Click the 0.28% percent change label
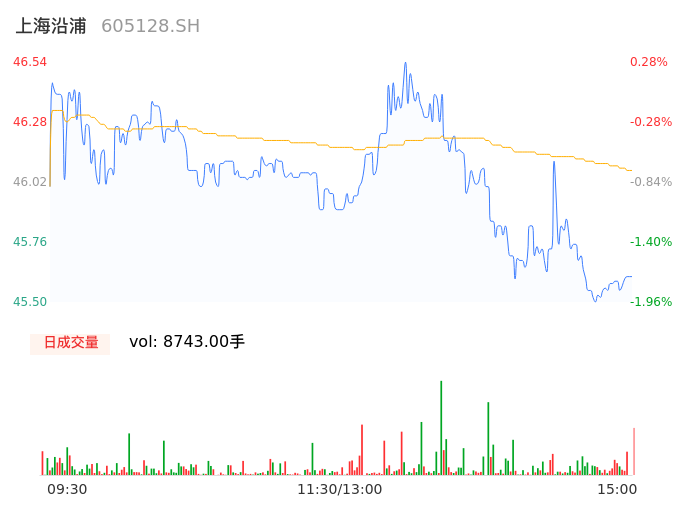Image resolution: width=686 pixels, height=524 pixels. click(649, 62)
